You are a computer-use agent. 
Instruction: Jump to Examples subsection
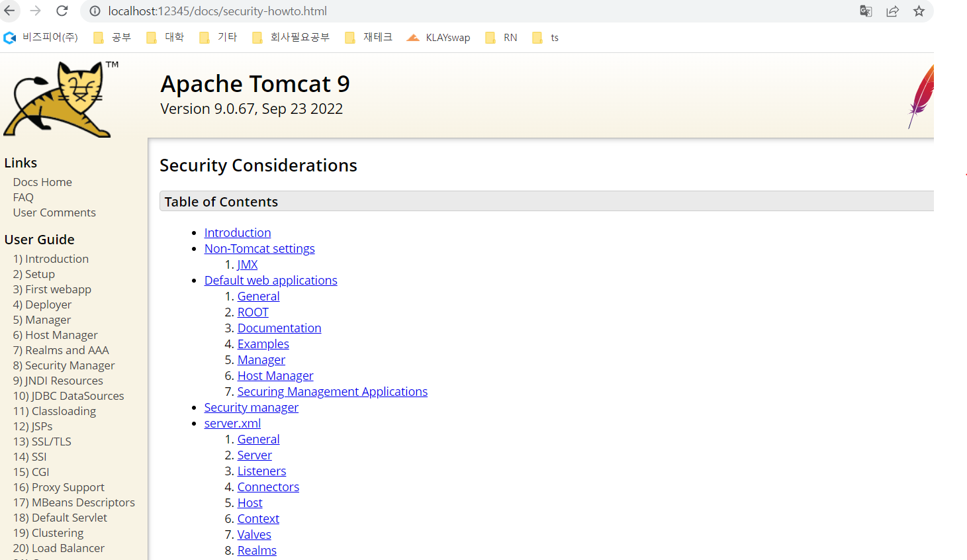tap(263, 344)
